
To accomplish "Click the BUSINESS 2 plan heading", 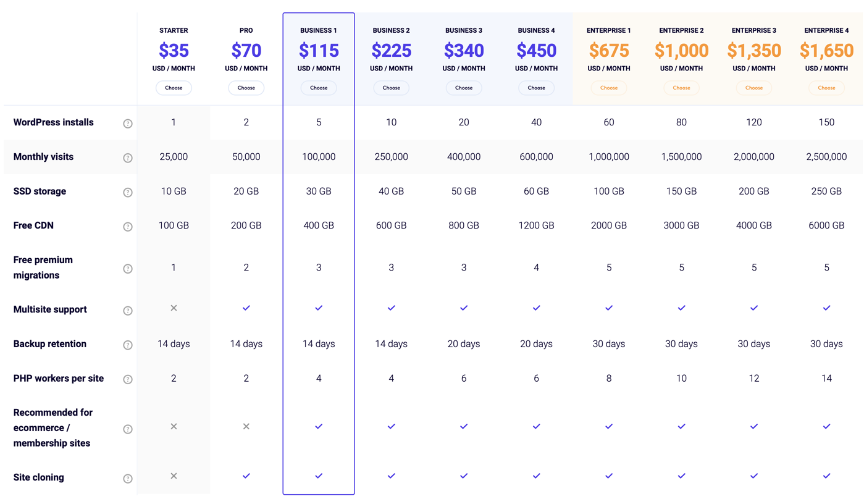I will 392,30.
